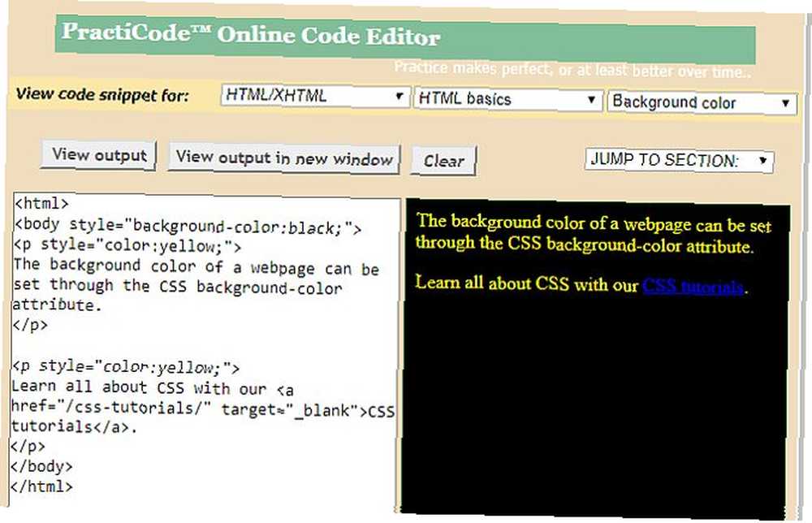Open the Background color snippet dropdown
Screen dimensions: 812x523
pos(702,102)
